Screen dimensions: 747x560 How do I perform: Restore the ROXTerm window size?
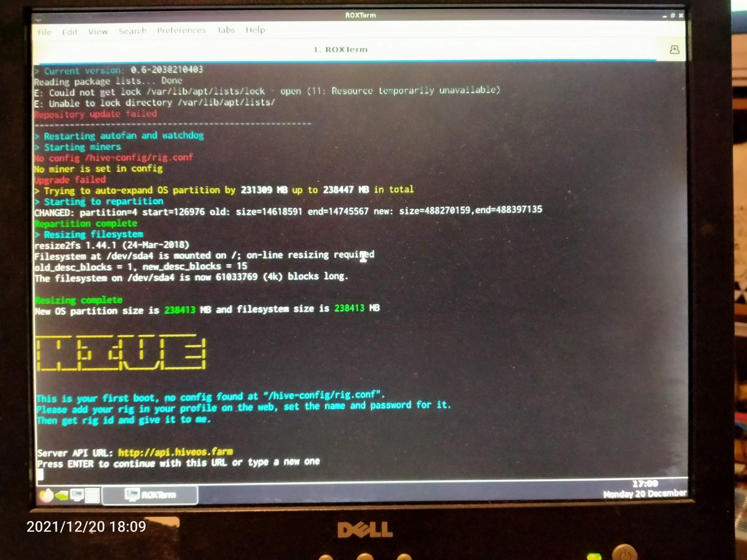click(x=673, y=15)
